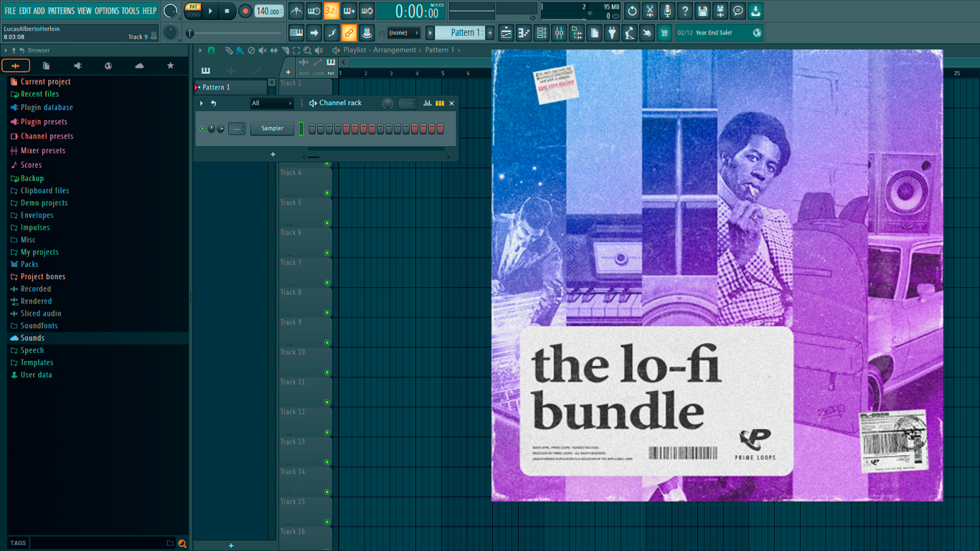Toggle the recording countdown button
The image size is (980, 551).
click(331, 11)
